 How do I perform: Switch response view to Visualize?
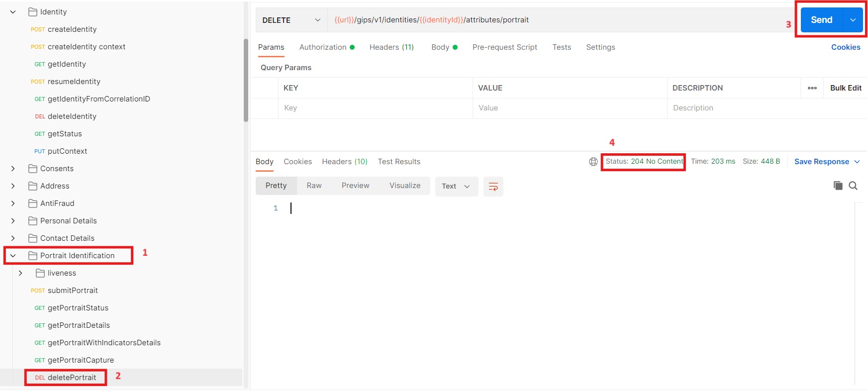[x=405, y=186]
